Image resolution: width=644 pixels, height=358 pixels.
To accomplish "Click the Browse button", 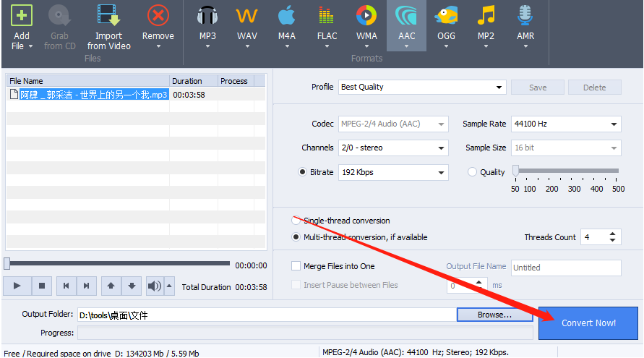I will tap(494, 315).
